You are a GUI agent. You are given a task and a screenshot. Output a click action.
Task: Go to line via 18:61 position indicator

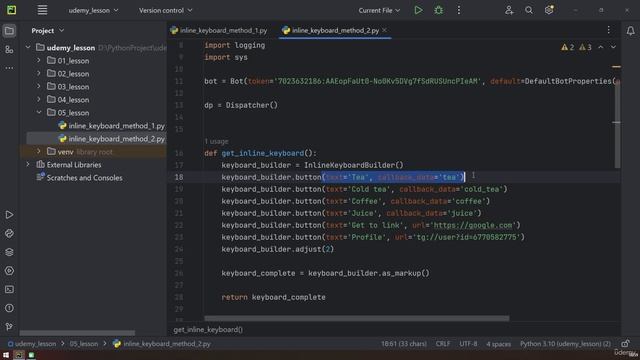pyautogui.click(x=404, y=344)
